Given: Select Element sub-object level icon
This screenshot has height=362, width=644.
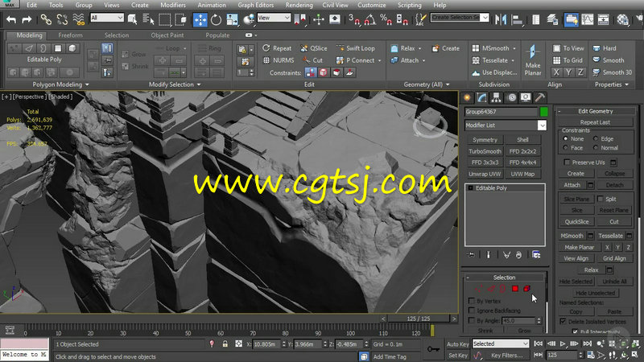Looking at the screenshot, I should click(527, 289).
